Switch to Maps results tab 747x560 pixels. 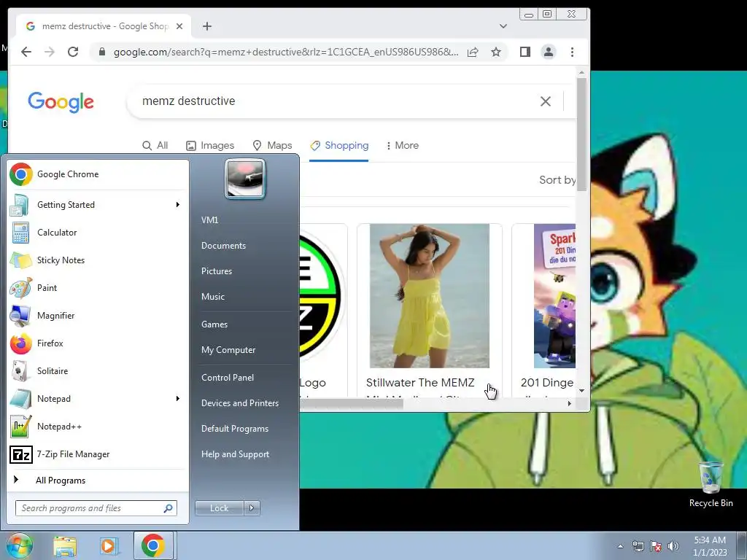(x=272, y=145)
